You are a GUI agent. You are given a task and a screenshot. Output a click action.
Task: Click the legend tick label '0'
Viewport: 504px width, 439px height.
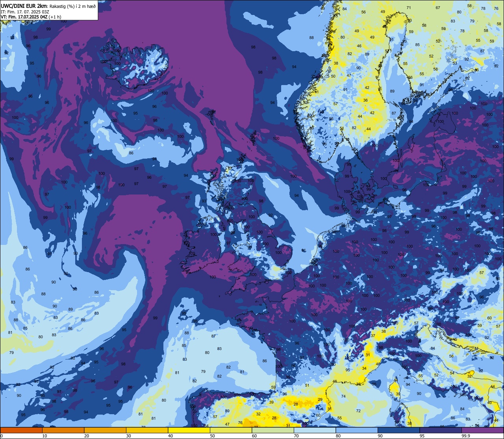click(2, 436)
